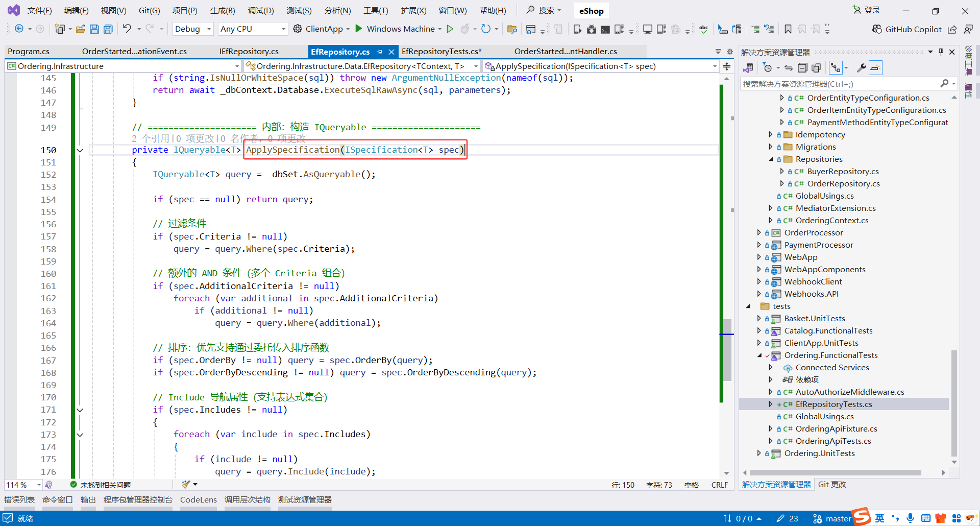Click the Undo arrow icon

coord(127,29)
